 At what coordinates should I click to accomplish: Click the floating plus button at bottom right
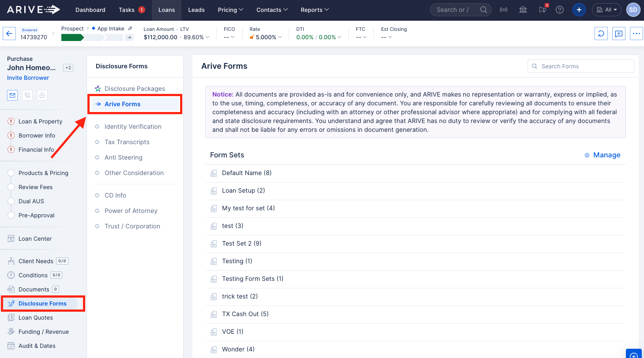[x=634, y=354]
